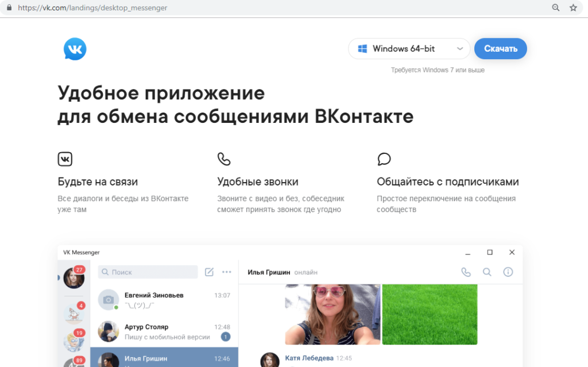Click the unread badge on Артур Столяр's chat

click(225, 337)
